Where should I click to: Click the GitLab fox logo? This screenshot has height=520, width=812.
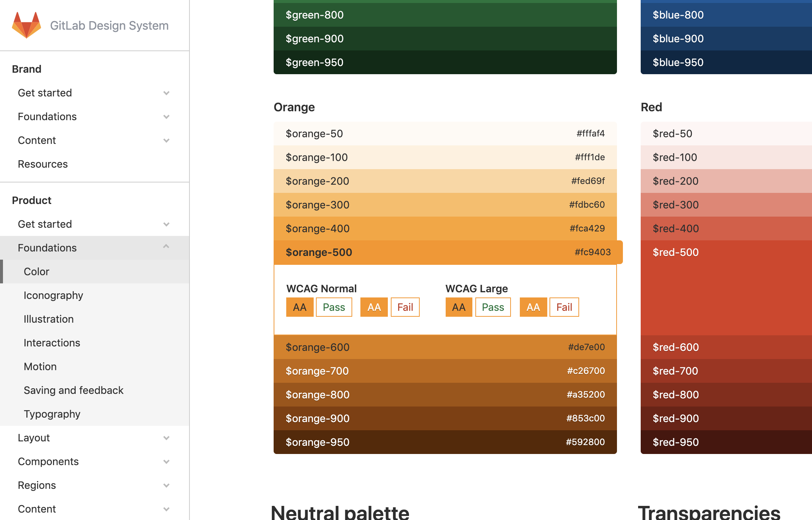pos(26,25)
